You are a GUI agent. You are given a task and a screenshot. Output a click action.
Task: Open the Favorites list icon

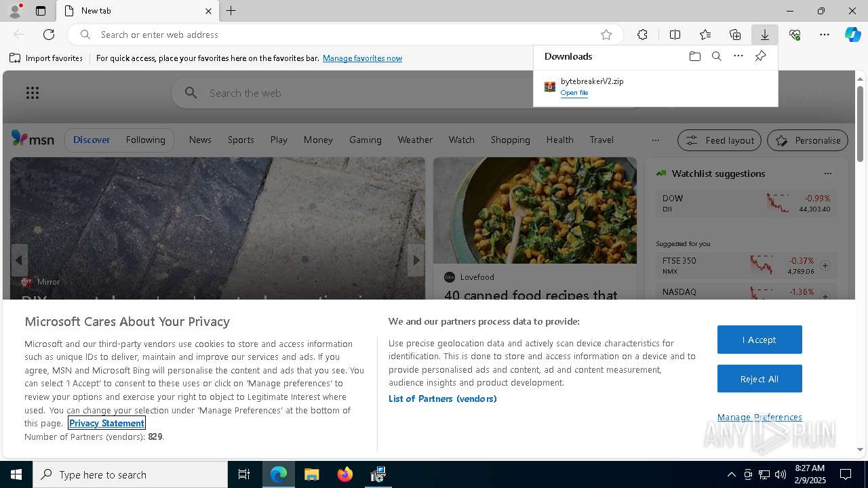(x=705, y=35)
